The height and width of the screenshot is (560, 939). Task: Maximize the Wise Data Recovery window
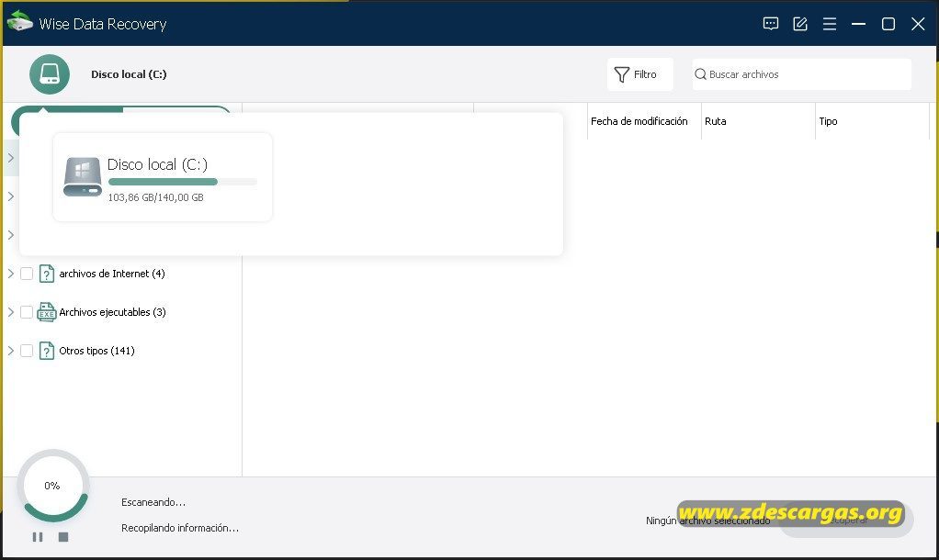pyautogui.click(x=888, y=24)
